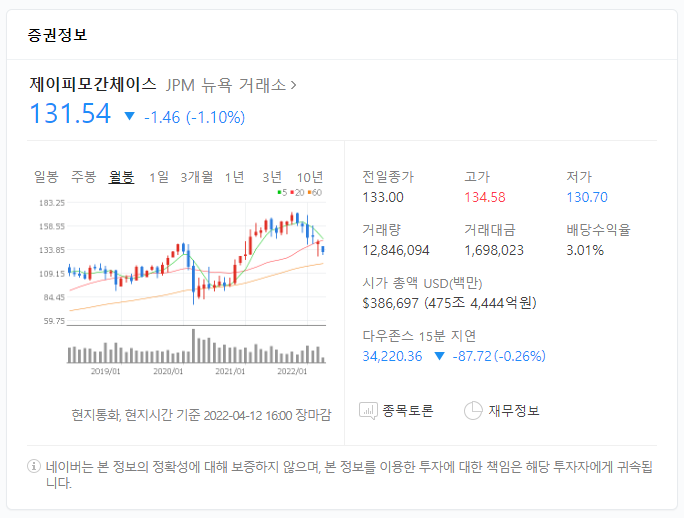Switch chart to 일봉 tab
Viewport: 684px width, 518px height.
[46, 177]
